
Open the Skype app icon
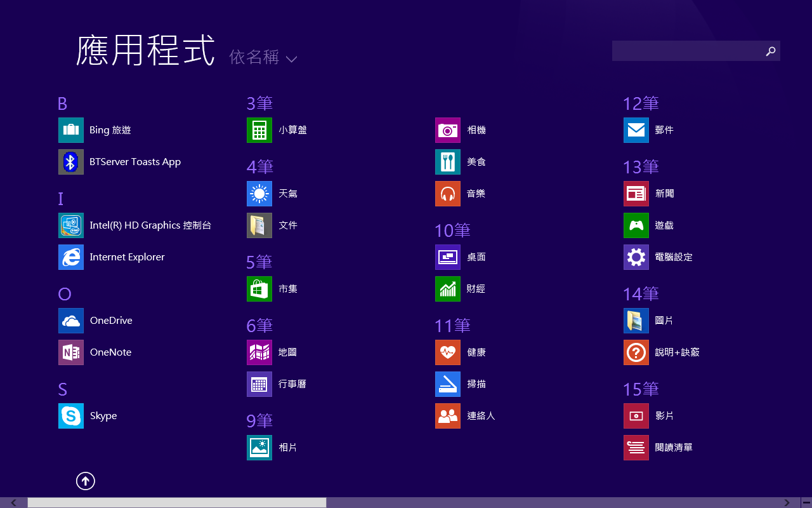point(71,416)
